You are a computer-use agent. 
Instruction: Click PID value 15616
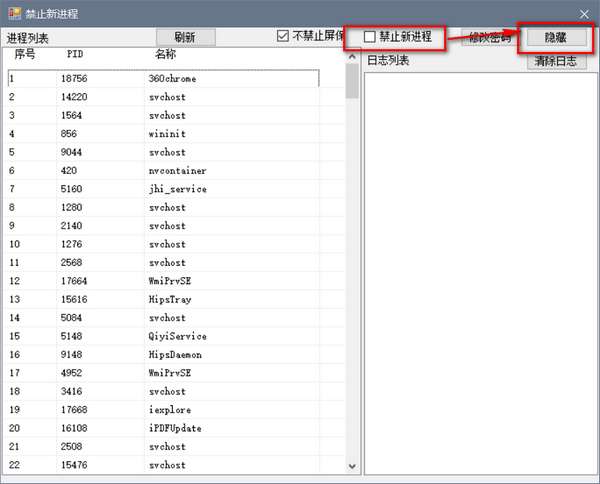74,299
